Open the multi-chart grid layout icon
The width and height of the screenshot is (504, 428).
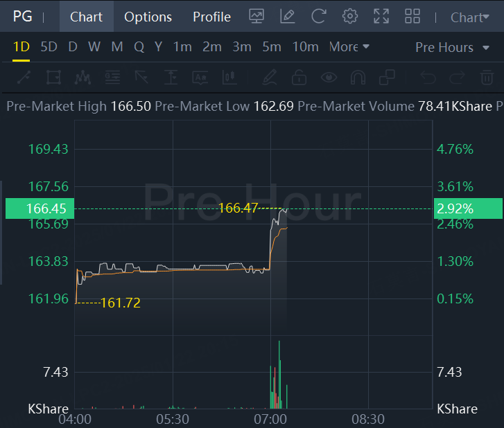(x=412, y=16)
